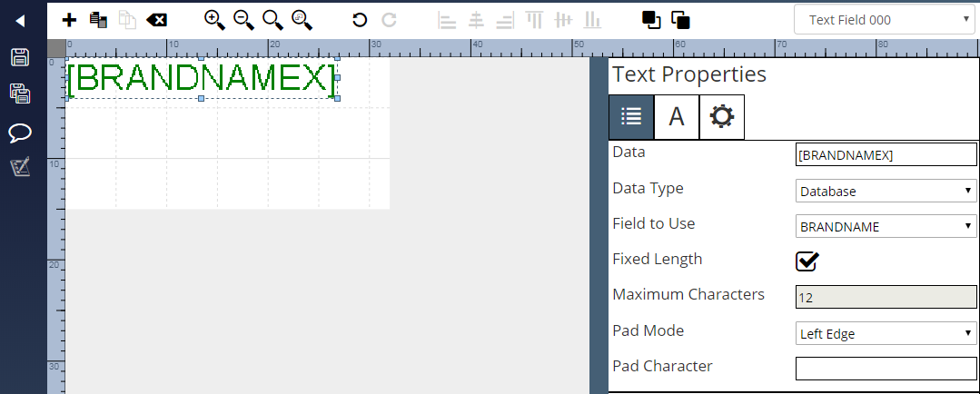
Task: Click the Redo arrow
Action: click(x=390, y=20)
